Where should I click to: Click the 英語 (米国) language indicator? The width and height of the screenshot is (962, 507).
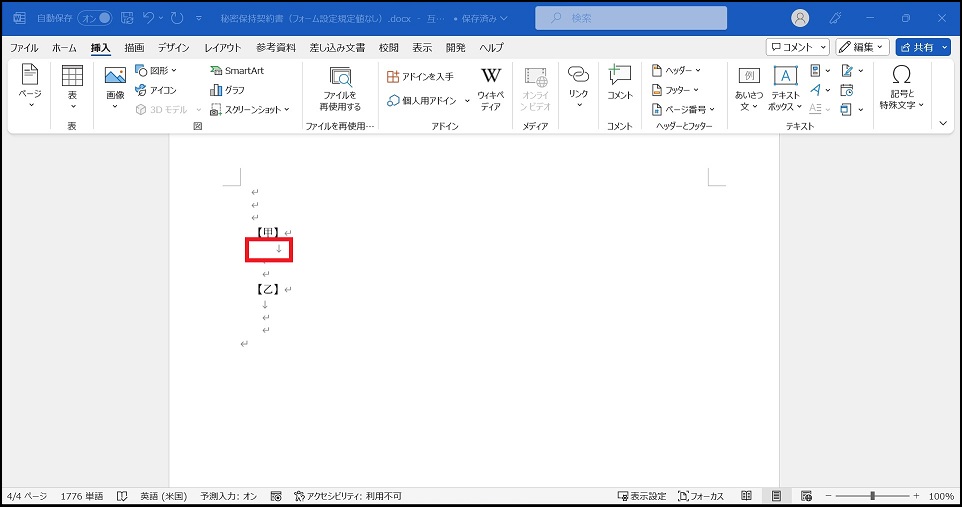pos(163,496)
